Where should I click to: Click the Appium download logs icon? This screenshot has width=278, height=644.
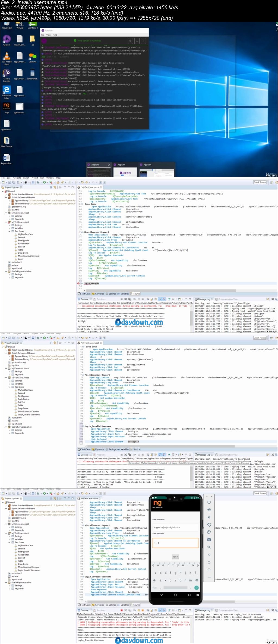click(x=137, y=41)
